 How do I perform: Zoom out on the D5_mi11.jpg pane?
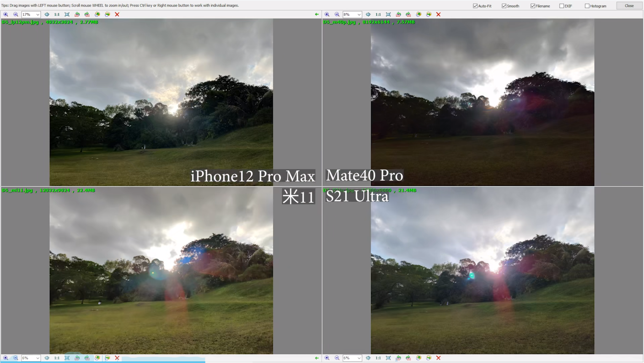click(16, 358)
